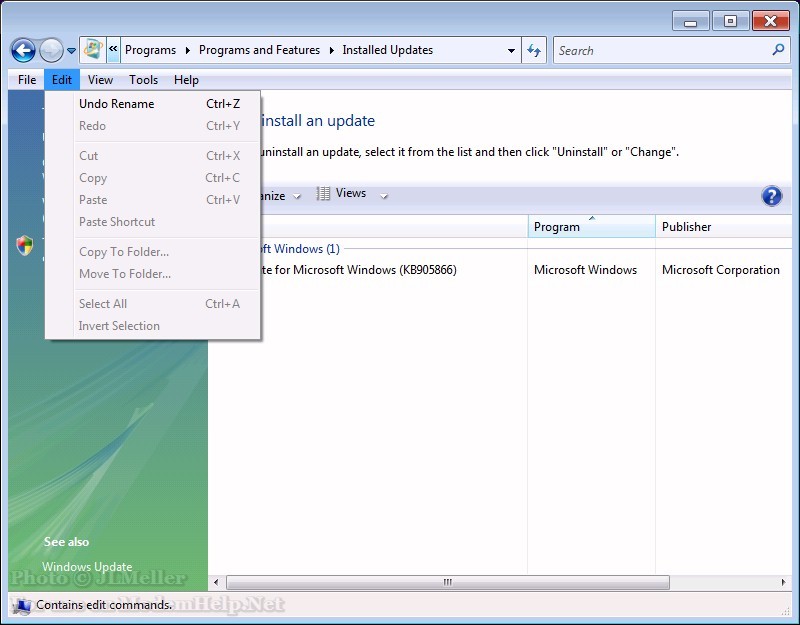
Task: Sort list by the Publisher column header
Action: click(x=686, y=227)
